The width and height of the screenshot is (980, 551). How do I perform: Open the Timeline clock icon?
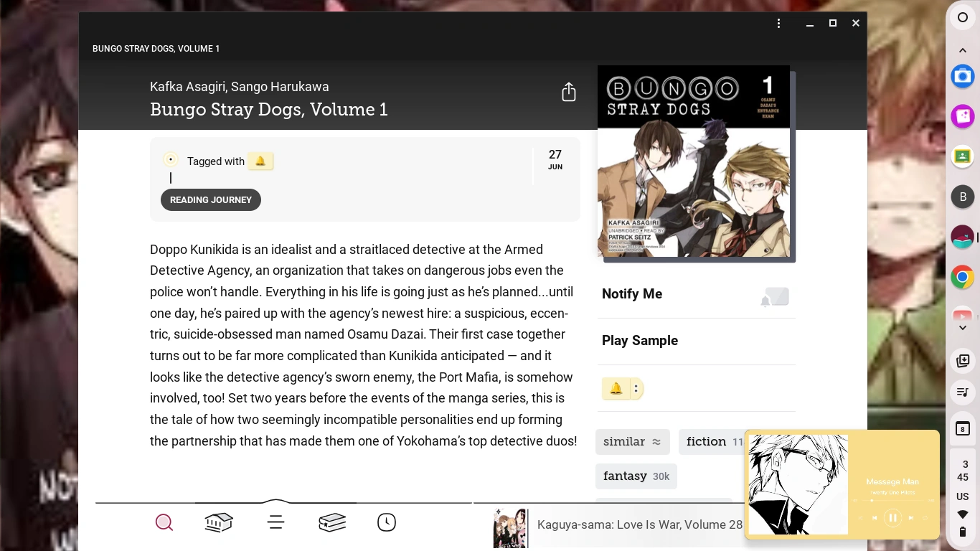(x=387, y=522)
